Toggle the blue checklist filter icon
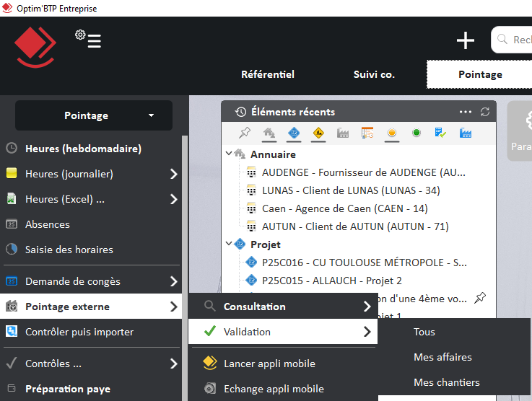This screenshot has height=401, width=532. [440, 133]
